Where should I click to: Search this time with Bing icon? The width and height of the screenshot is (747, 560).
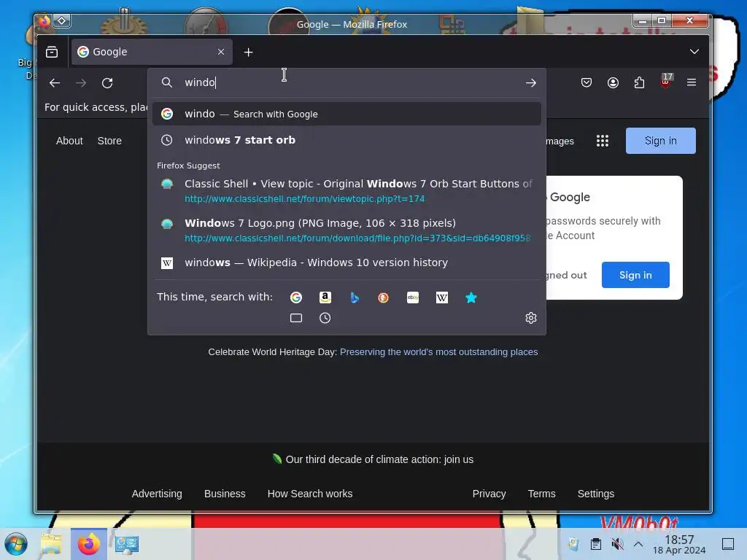(355, 297)
